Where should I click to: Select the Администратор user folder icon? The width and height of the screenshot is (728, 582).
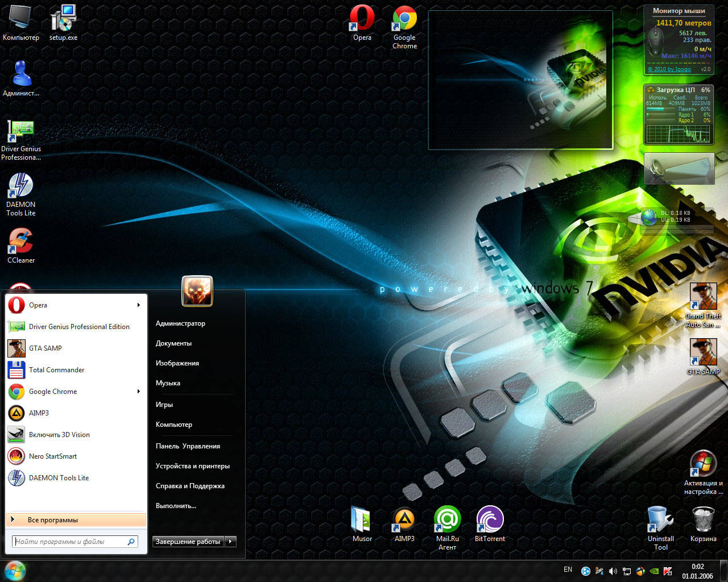pos(21,78)
